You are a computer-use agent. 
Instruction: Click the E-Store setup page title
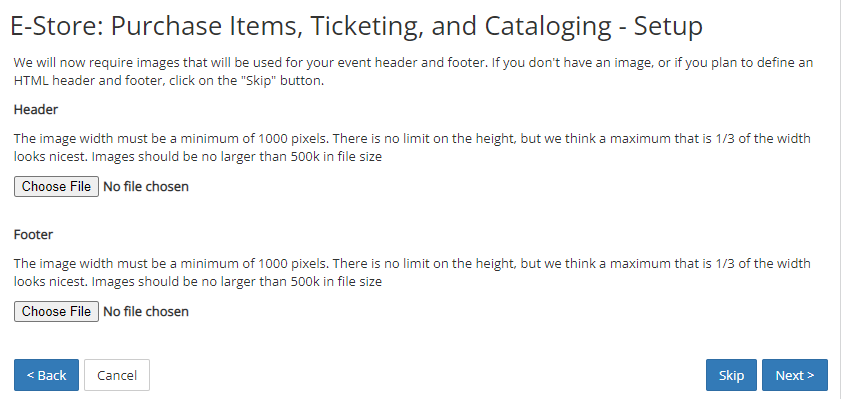[x=357, y=27]
